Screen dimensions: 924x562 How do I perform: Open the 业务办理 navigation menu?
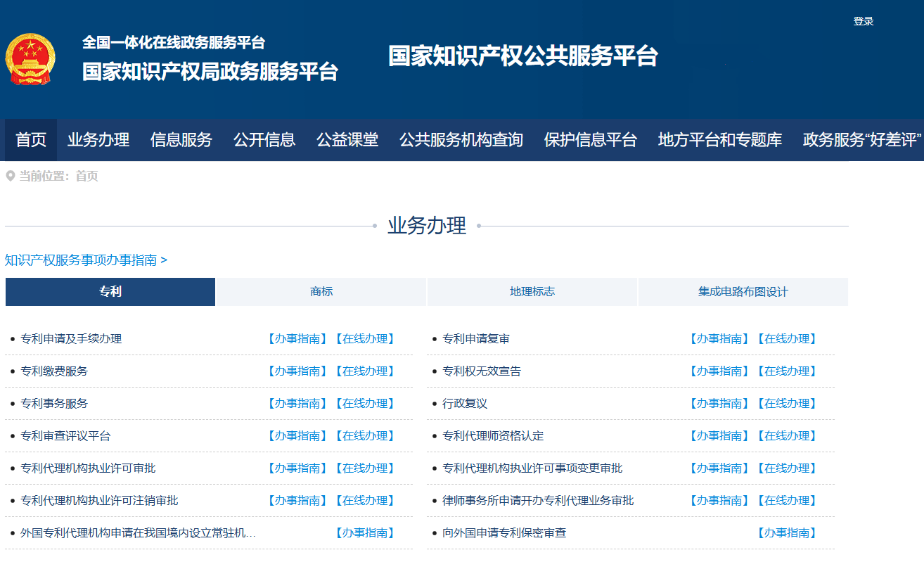98,140
